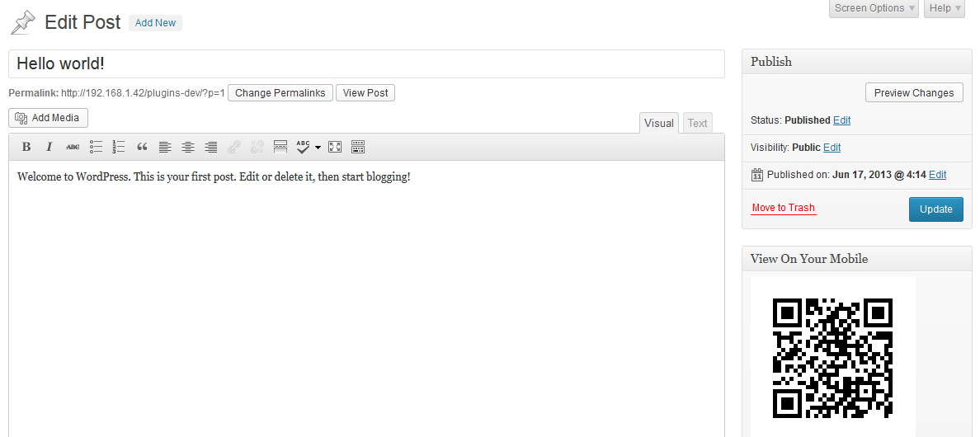Toggle distraction-free fullscreen mode
This screenshot has height=437, width=980.
pos(335,148)
